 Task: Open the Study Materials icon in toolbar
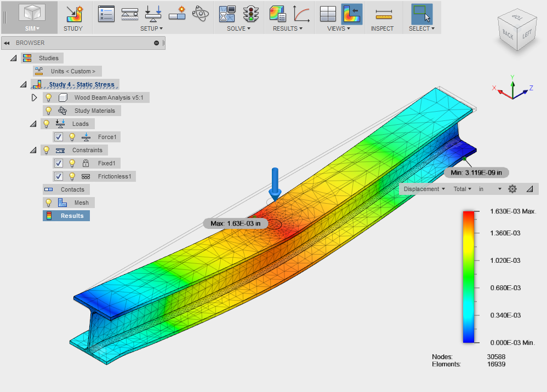click(x=200, y=14)
